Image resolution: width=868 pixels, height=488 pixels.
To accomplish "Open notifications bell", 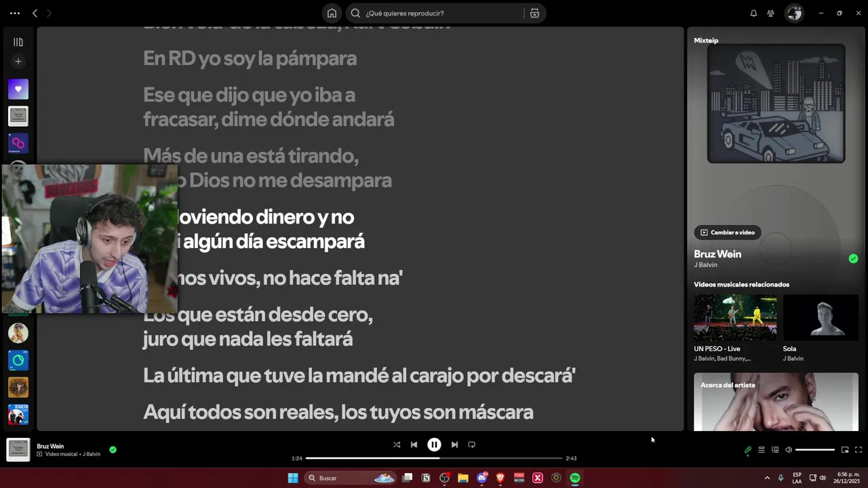I will pos(753,13).
